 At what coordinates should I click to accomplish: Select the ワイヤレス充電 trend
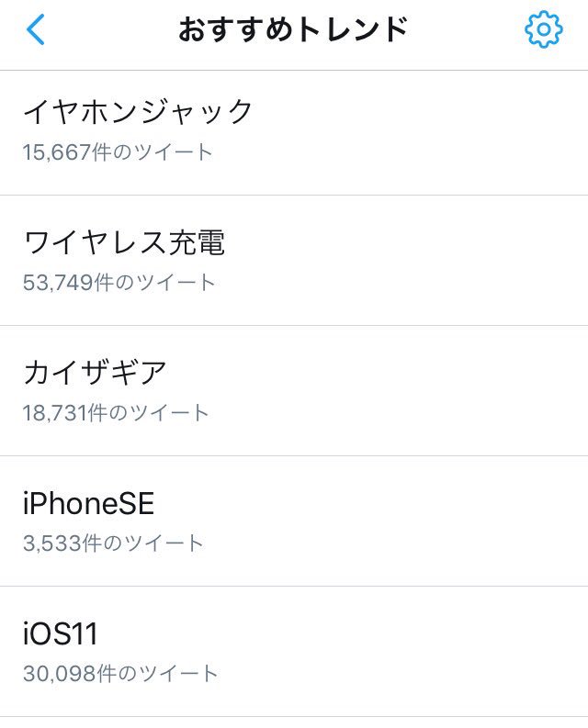pyautogui.click(x=124, y=242)
